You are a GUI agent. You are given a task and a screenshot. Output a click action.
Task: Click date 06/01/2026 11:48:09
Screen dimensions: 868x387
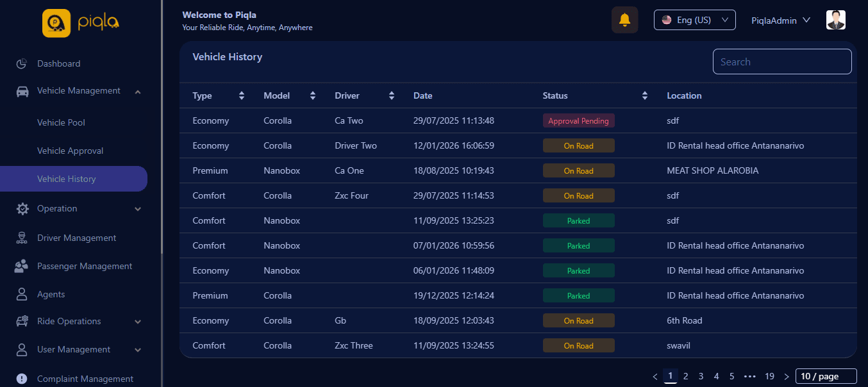pos(454,270)
